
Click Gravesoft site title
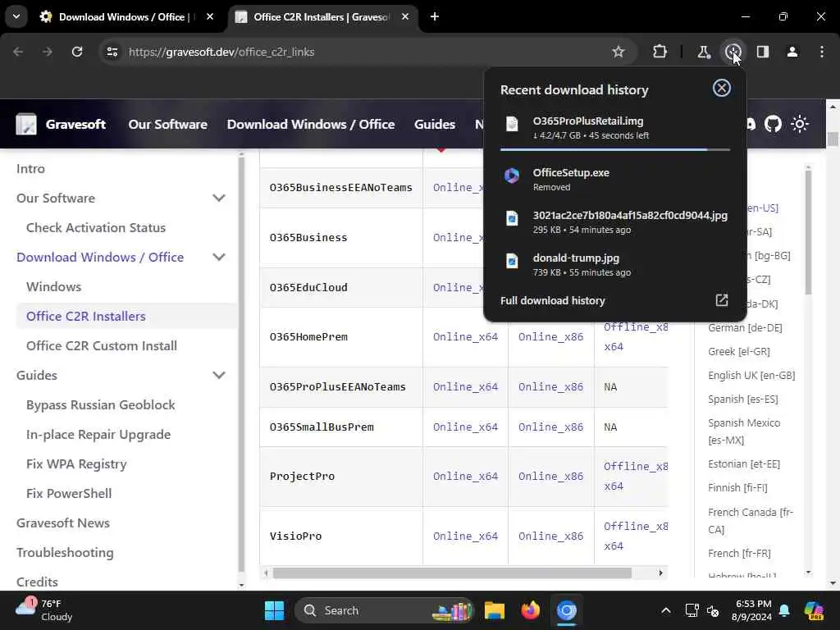pyautogui.click(x=75, y=124)
